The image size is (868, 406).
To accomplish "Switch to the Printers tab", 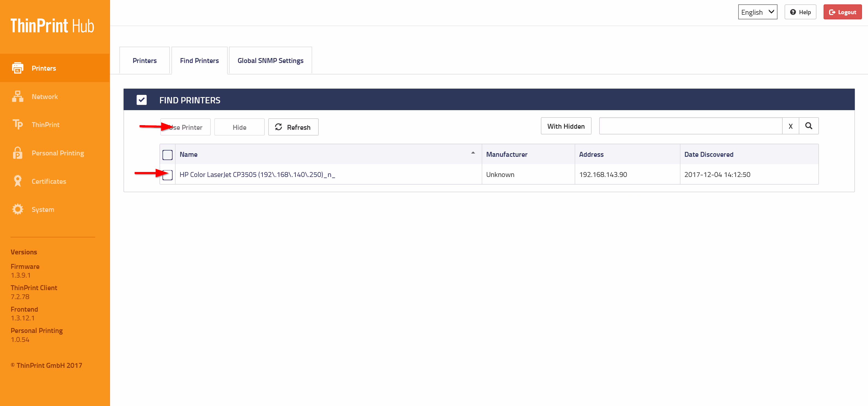I will (x=144, y=60).
